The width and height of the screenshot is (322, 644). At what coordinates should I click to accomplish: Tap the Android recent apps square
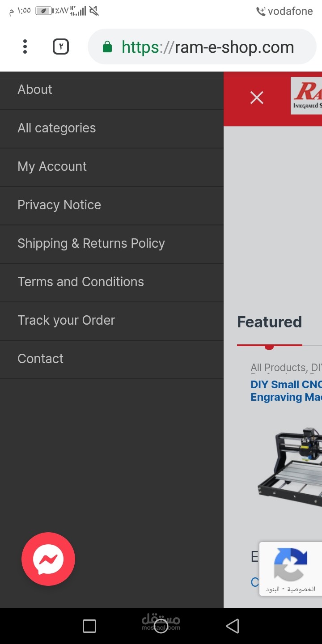(x=89, y=626)
